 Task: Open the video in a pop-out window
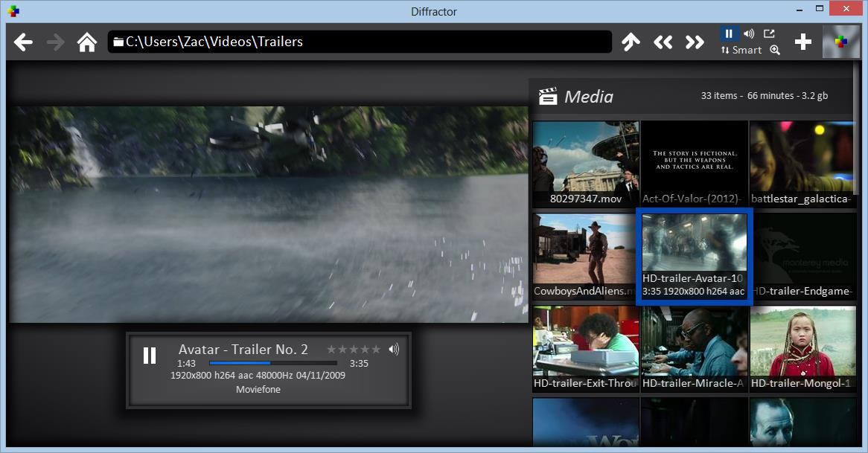click(x=769, y=33)
